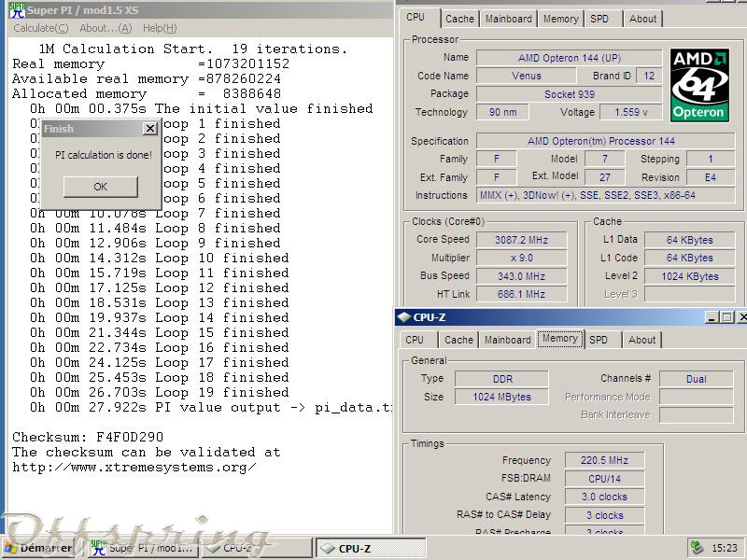The width and height of the screenshot is (747, 560).
Task: Select CPU tab in lower CPU-Z window
Action: [415, 340]
